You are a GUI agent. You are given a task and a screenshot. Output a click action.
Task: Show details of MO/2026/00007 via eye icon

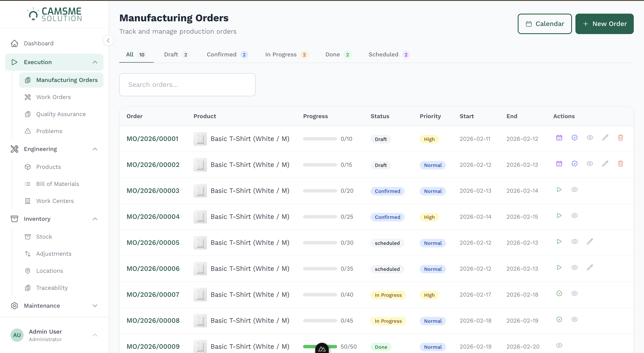point(575,293)
